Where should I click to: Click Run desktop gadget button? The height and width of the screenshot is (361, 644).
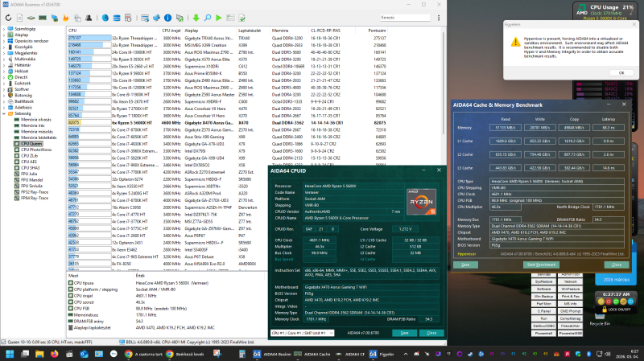tap(544, 318)
